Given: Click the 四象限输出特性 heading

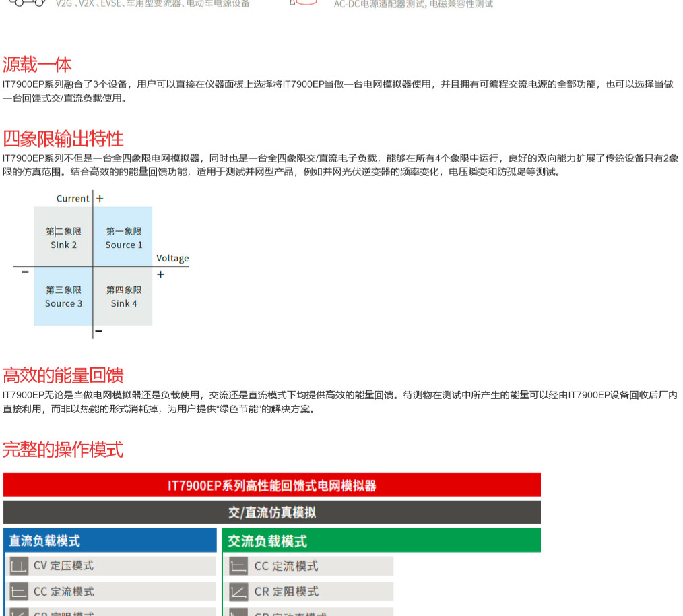Looking at the screenshot, I should 63,139.
